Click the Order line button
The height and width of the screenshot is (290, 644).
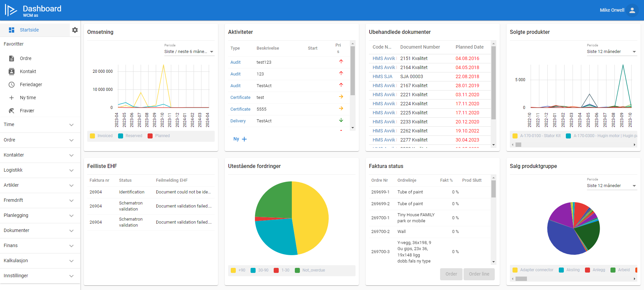pos(479,274)
